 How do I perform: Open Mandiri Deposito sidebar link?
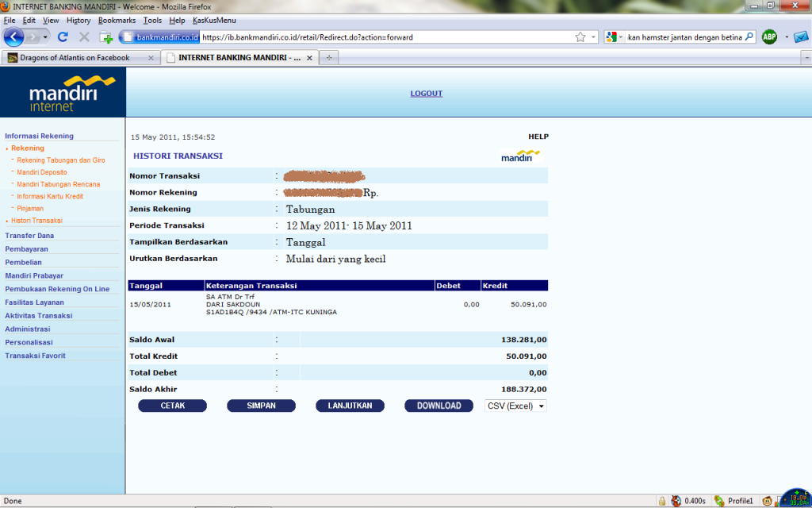coord(41,172)
